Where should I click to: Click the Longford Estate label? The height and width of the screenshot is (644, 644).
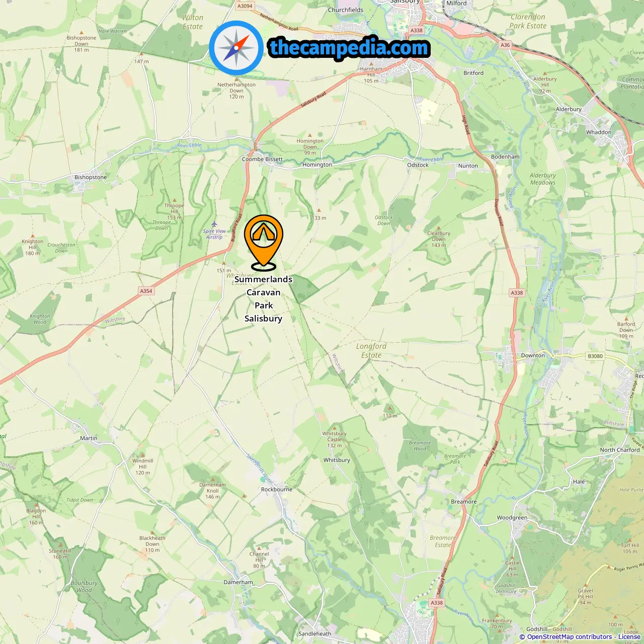click(x=371, y=351)
